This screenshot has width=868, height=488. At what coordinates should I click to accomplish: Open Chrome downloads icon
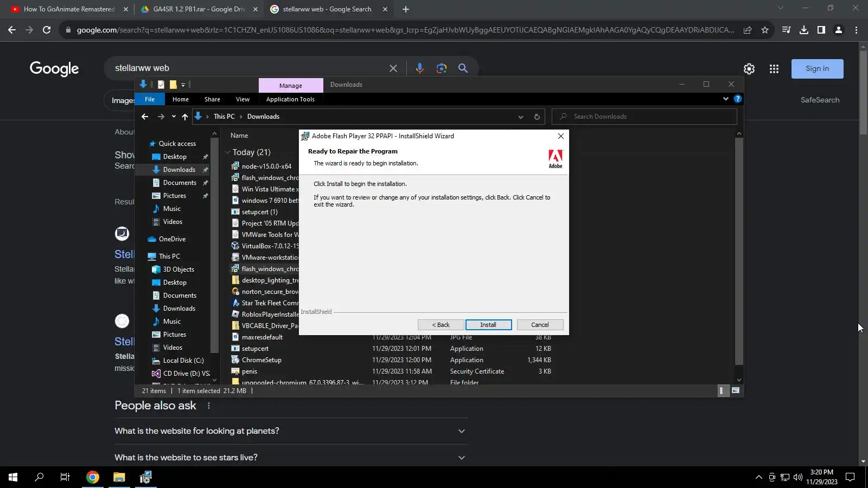click(804, 30)
